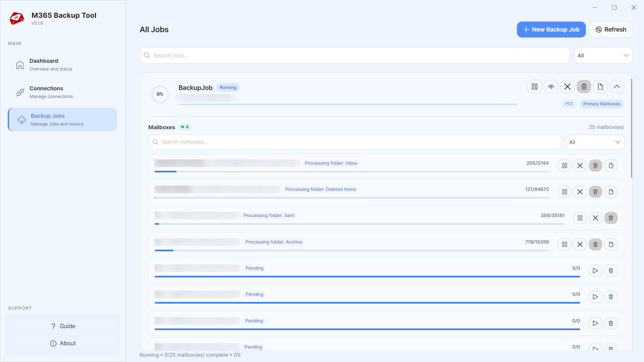Go to Connections in the sidebar
This screenshot has height=362, width=644.
pyautogui.click(x=62, y=92)
